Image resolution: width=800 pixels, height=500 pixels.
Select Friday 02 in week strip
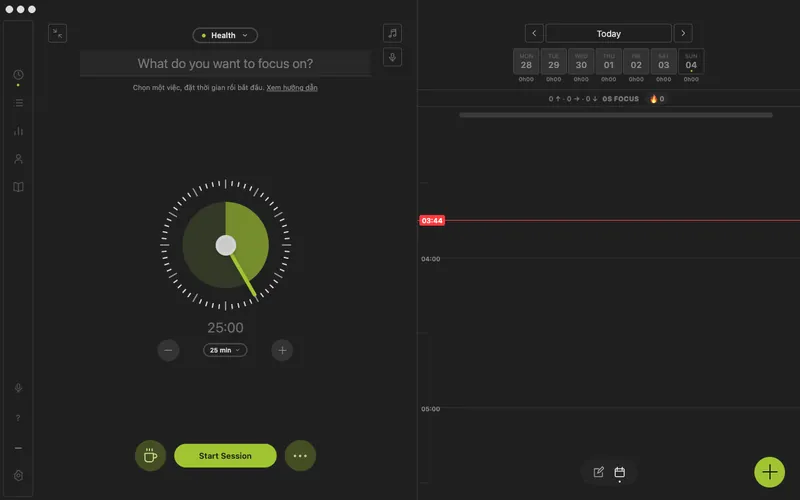(636, 62)
